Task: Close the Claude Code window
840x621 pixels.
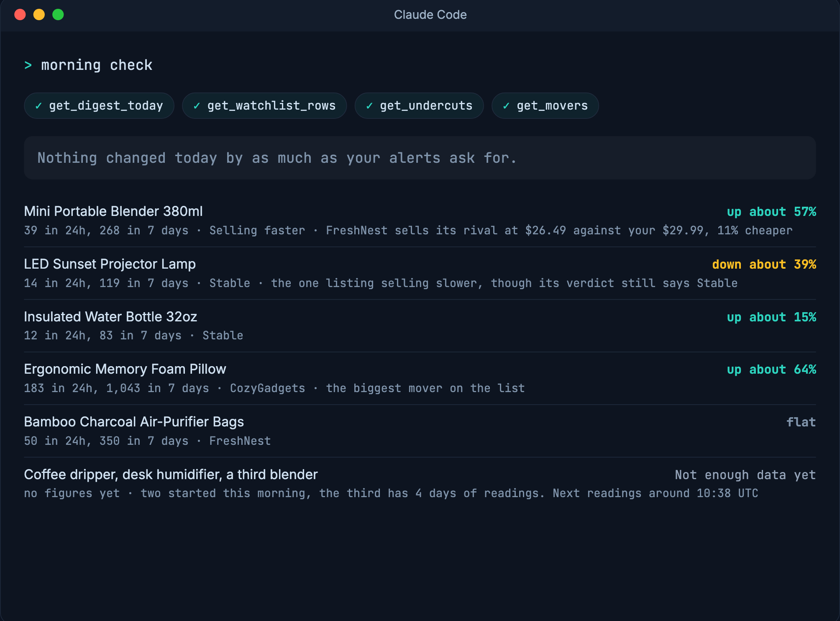Action: tap(20, 15)
